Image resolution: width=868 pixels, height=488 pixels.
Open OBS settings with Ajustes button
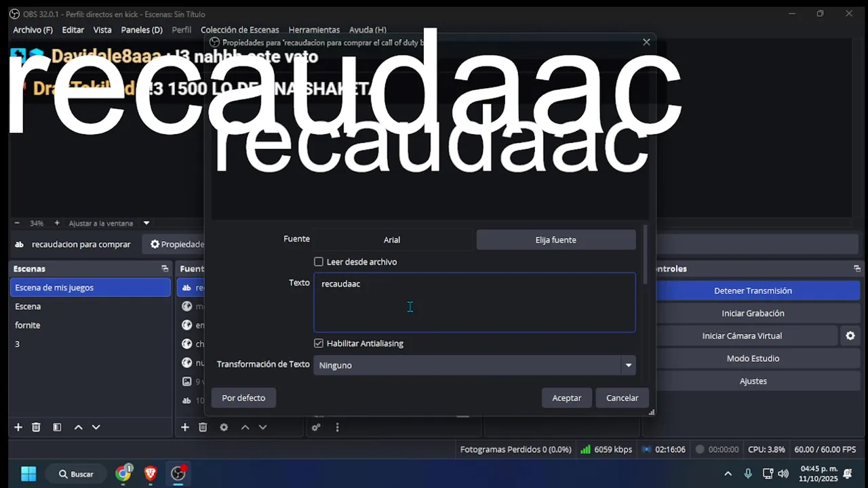(x=753, y=381)
